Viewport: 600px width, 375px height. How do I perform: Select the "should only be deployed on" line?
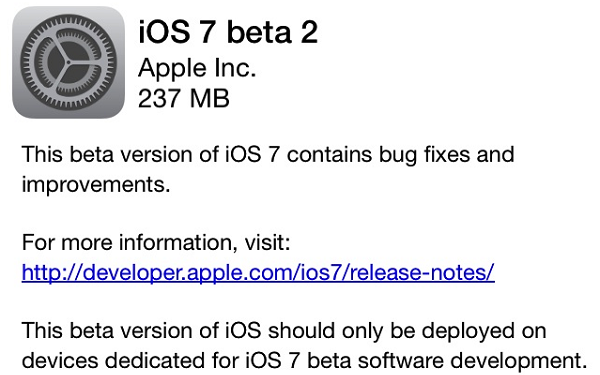[x=284, y=331]
